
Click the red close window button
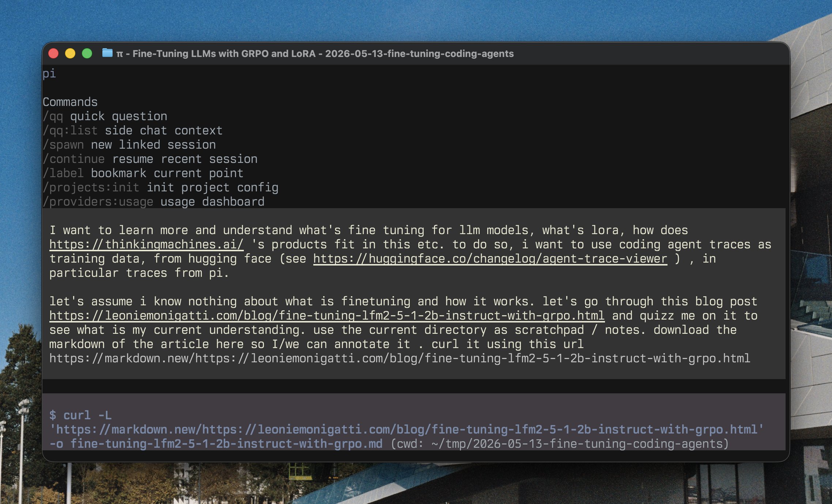[53, 53]
